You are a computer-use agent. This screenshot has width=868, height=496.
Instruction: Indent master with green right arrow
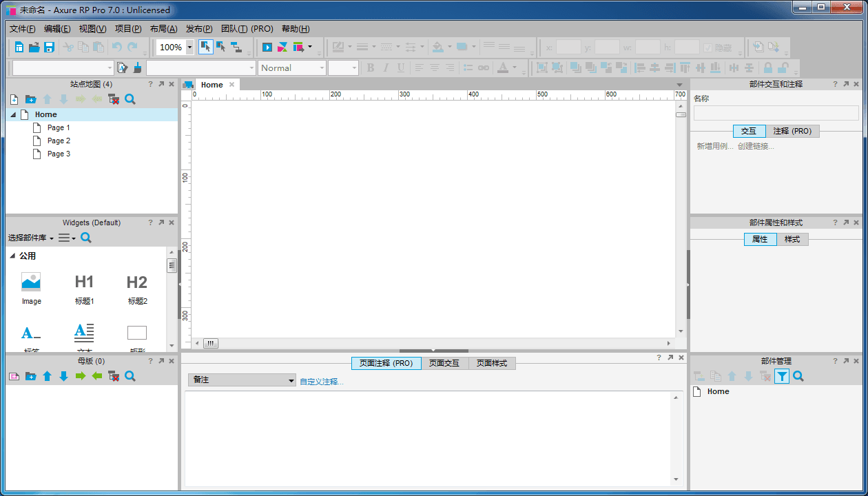point(81,376)
